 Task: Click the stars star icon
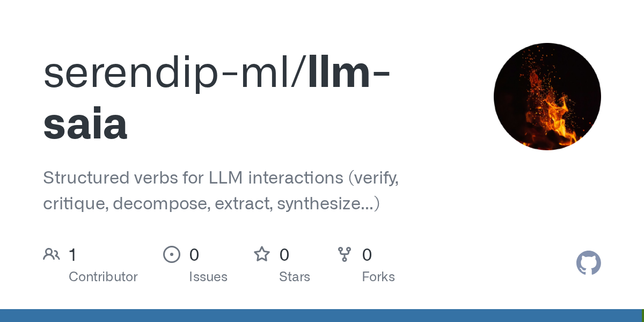pos(262,254)
